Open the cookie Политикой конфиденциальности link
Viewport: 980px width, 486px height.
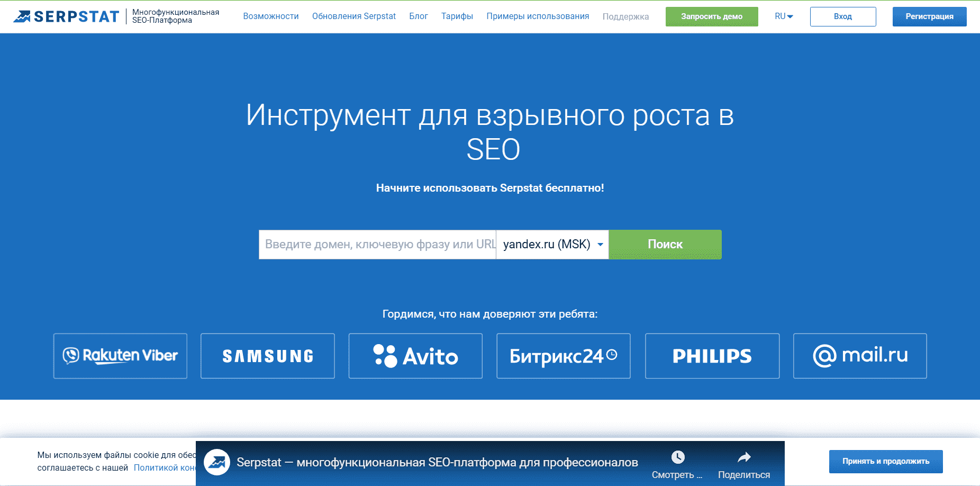(x=165, y=467)
